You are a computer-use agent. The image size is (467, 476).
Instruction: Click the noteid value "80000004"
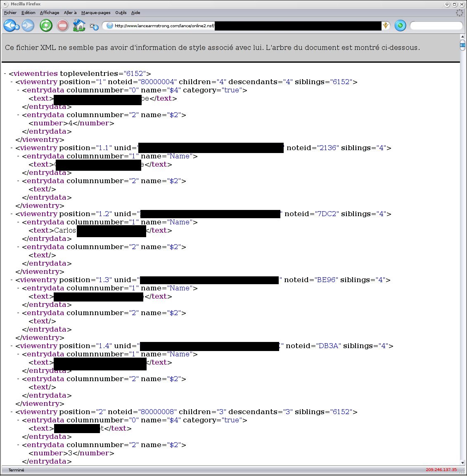pyautogui.click(x=157, y=82)
